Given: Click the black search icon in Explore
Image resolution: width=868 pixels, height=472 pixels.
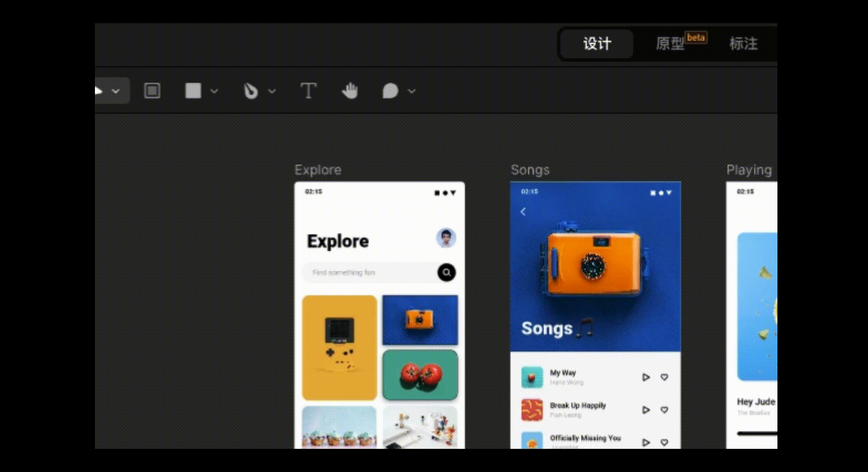Looking at the screenshot, I should [x=446, y=272].
